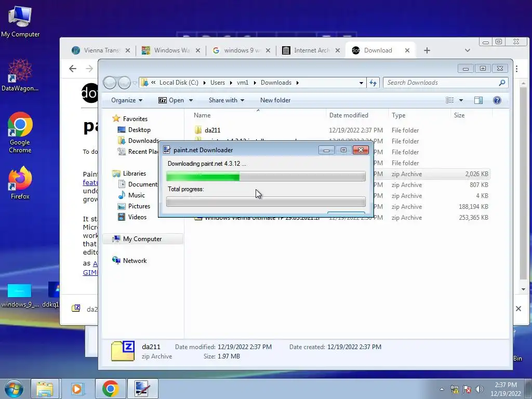Open Chrome three-dot menu
This screenshot has height=399, width=532.
point(516,69)
